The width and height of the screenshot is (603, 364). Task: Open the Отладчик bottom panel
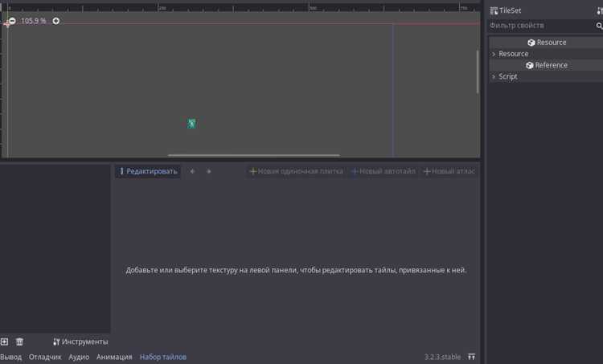(x=45, y=357)
